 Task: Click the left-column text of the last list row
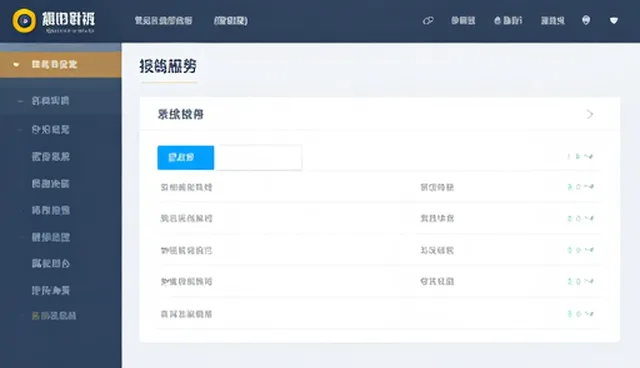click(187, 314)
